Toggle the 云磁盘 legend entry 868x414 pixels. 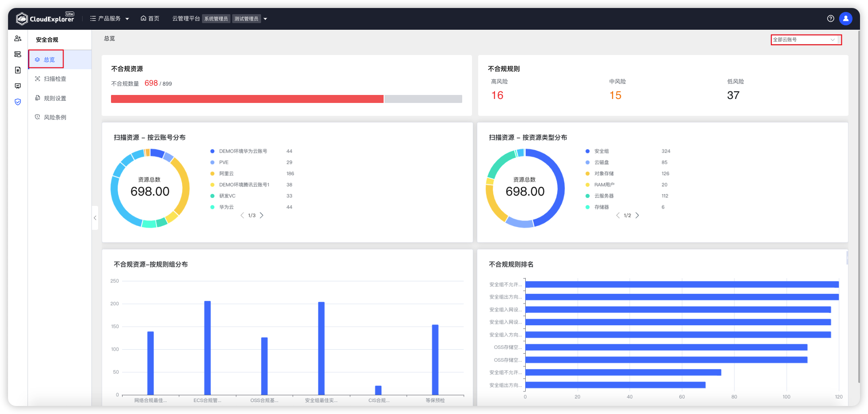tap(597, 162)
